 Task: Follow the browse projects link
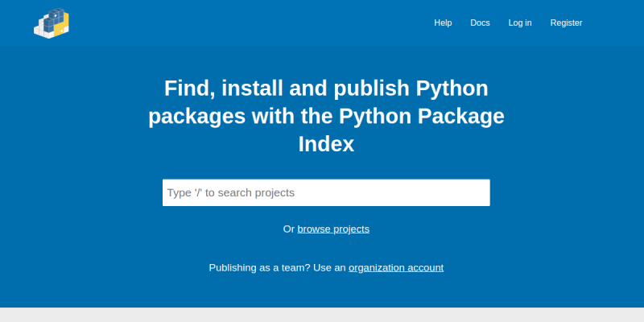pyautogui.click(x=333, y=229)
